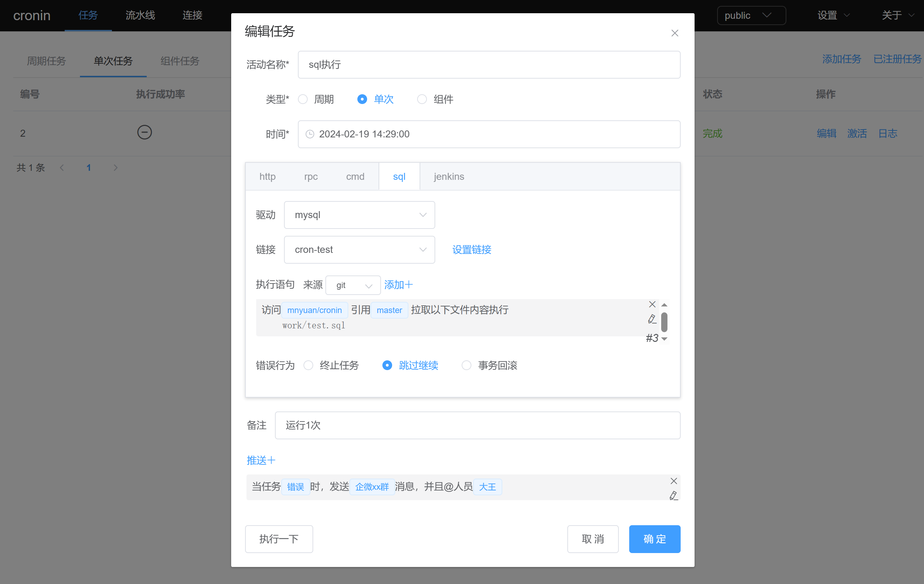Open the mysql driver dropdown

tap(359, 215)
